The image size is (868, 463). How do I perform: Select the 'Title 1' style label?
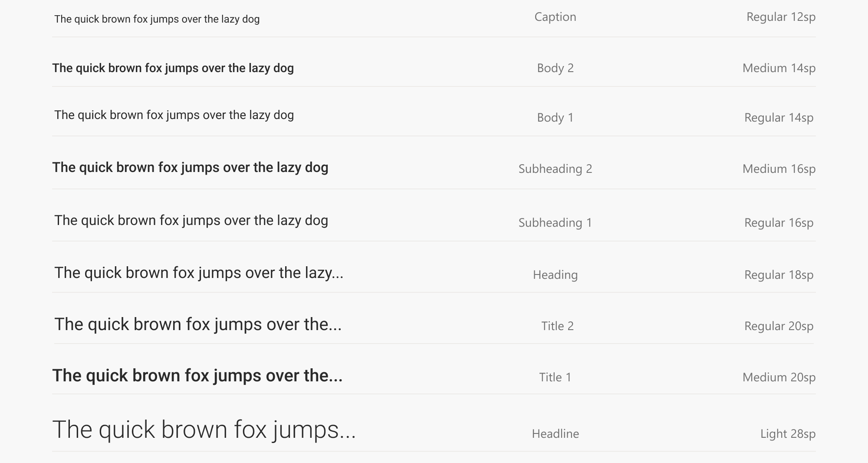(555, 377)
